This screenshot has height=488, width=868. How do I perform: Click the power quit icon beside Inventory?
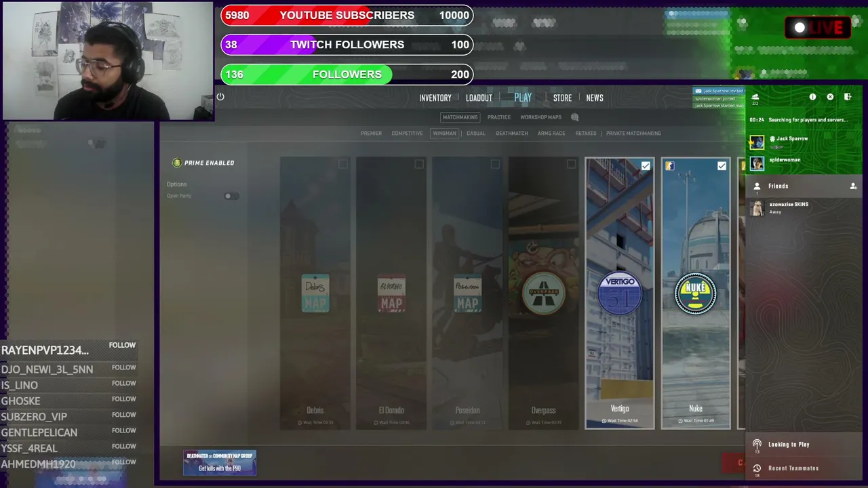(x=220, y=97)
